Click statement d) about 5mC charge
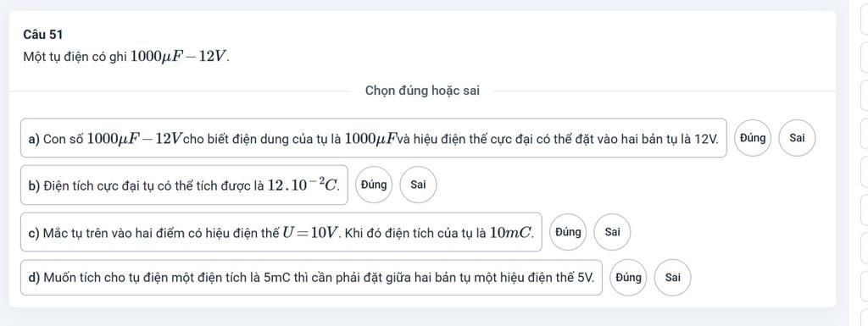The width and height of the screenshot is (868, 326). [x=312, y=278]
